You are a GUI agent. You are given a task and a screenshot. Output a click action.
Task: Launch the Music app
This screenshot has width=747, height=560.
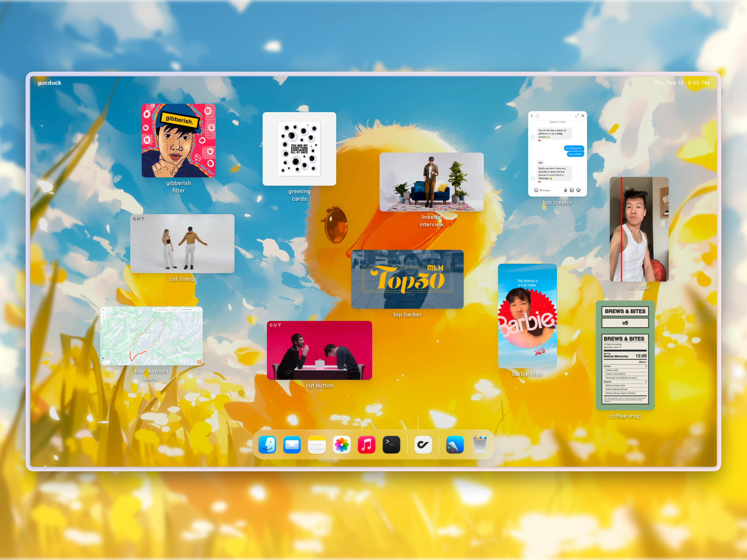[x=366, y=445]
